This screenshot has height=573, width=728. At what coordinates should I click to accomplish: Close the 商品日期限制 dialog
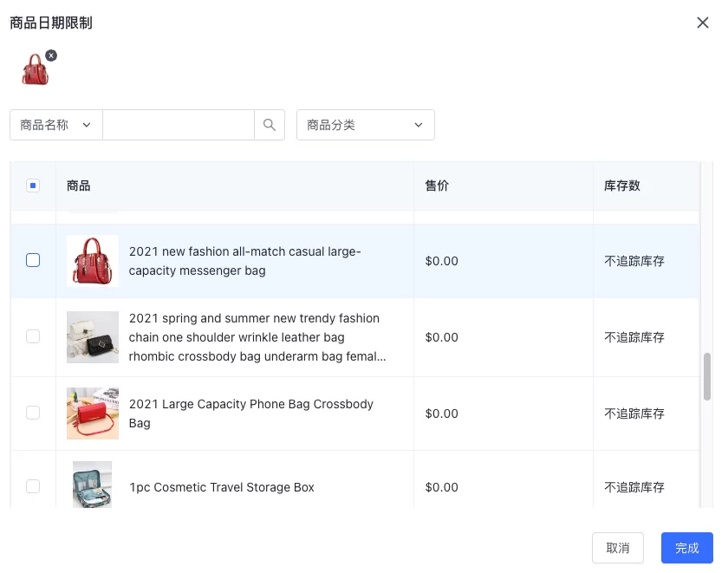703,23
